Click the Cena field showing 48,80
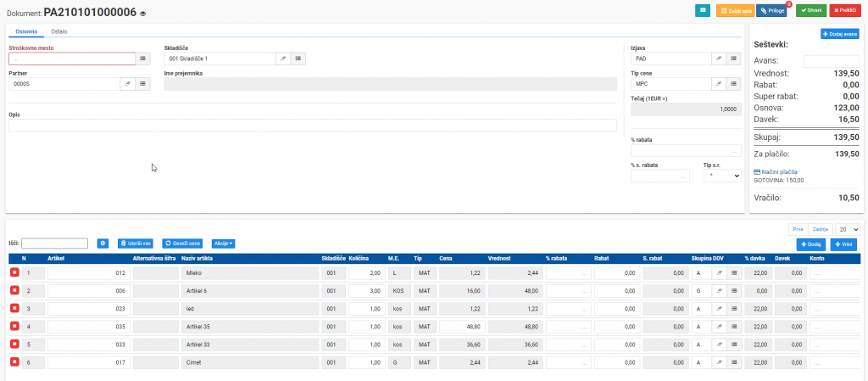The width and height of the screenshot is (868, 381). [462, 326]
